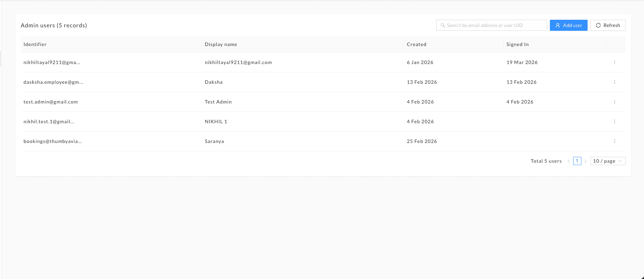Select pagination page 1

577,161
